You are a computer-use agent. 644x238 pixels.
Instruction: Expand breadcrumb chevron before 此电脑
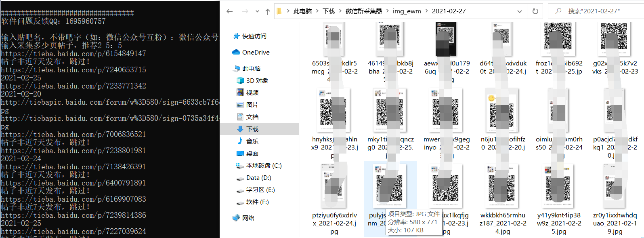click(288, 11)
